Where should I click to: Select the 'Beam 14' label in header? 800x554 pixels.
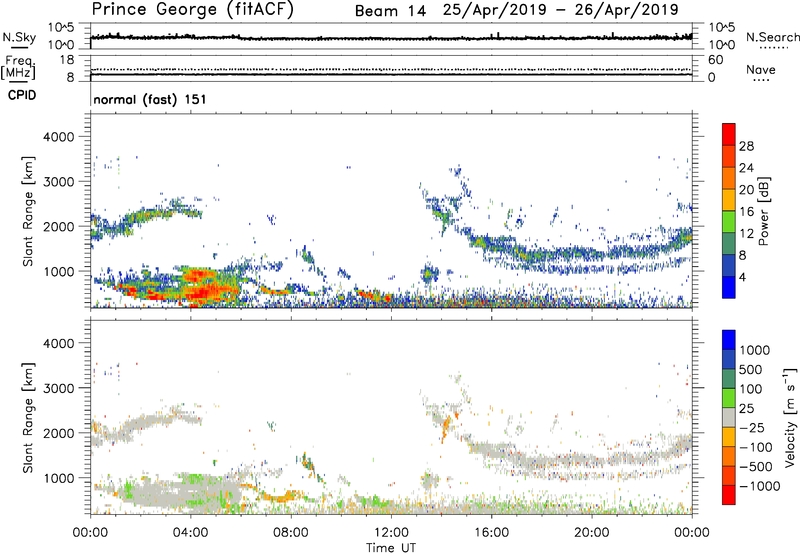[x=390, y=11]
